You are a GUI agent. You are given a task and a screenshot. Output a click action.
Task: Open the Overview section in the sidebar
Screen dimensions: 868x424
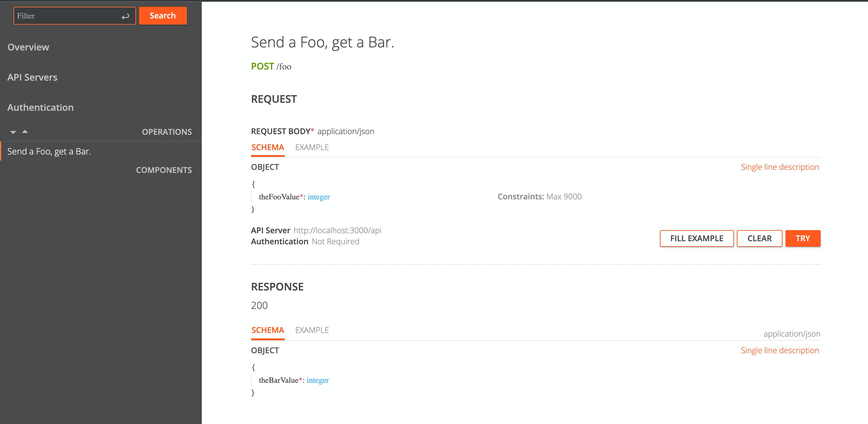click(28, 47)
